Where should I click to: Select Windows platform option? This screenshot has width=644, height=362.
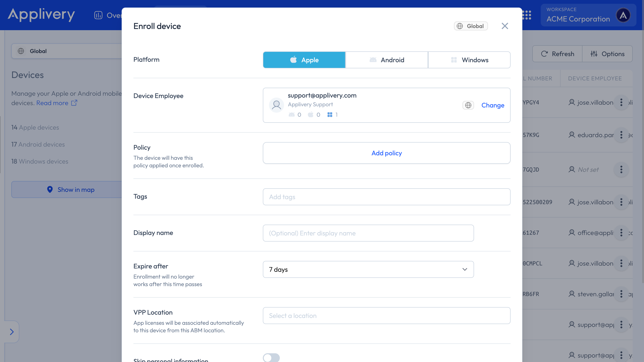[469, 60]
